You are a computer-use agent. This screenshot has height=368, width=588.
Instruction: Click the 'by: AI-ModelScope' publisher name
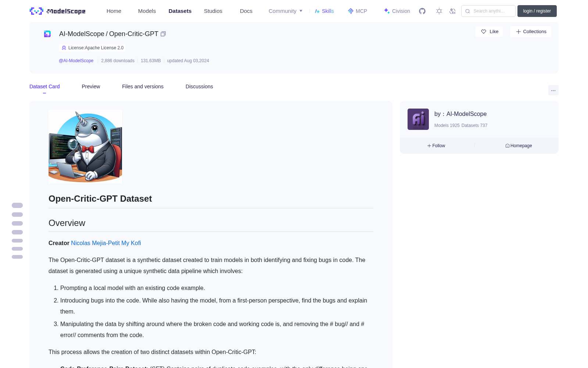[460, 114]
